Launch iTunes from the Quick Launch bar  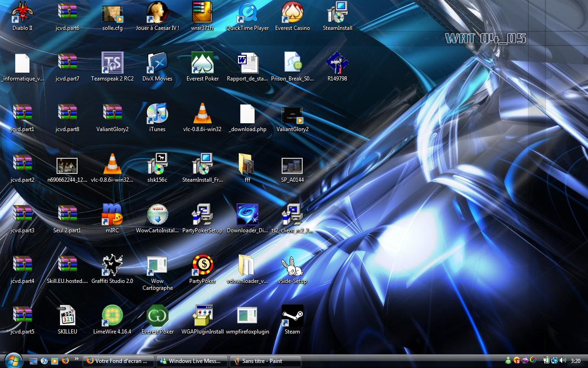(44, 361)
